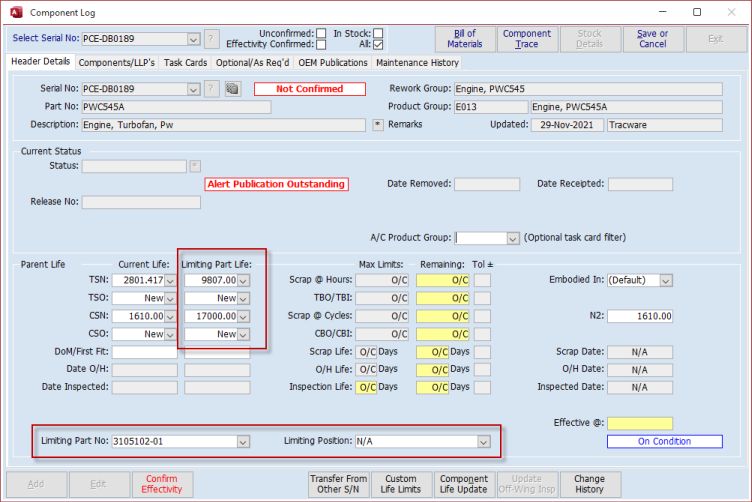This screenshot has width=752, height=502.
Task: Click the question mark beside Select Serial No
Action: (212, 39)
